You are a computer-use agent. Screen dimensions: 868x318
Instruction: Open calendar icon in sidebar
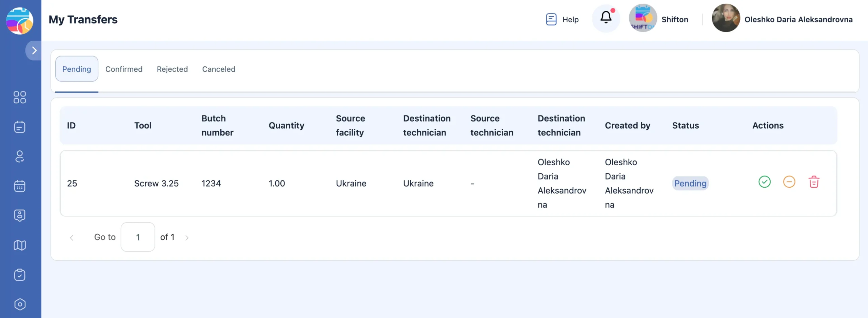[20, 186]
